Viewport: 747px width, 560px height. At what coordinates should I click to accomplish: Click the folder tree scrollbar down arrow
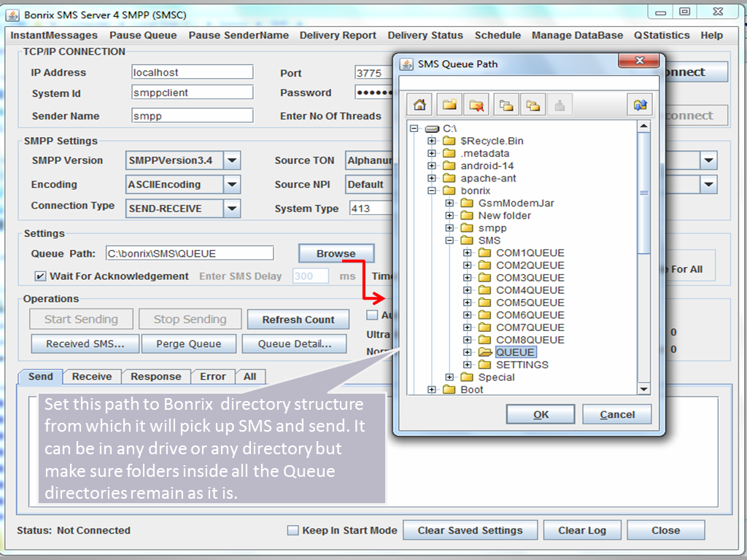pyautogui.click(x=644, y=389)
